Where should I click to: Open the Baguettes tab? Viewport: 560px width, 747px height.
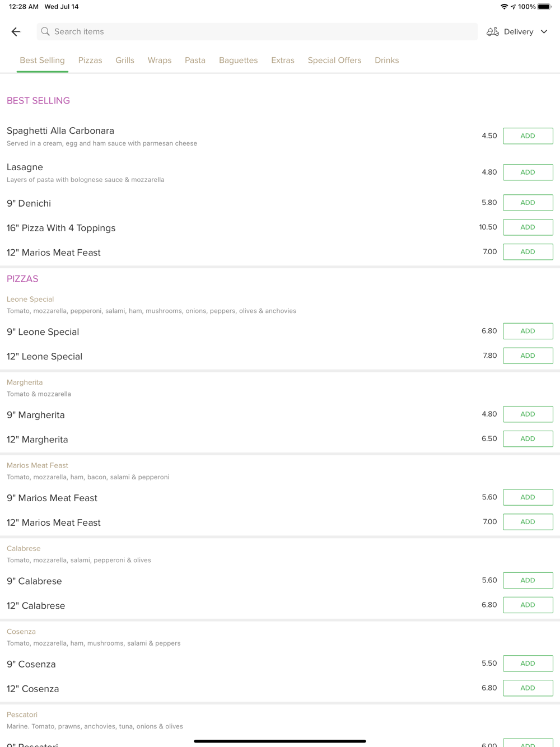click(x=238, y=60)
